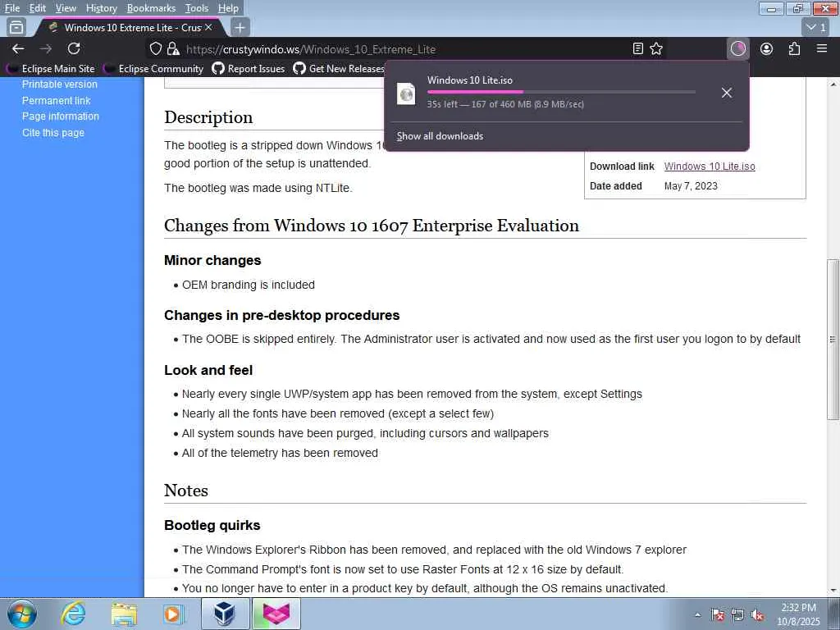Click the Notes heading
The height and width of the screenshot is (630, 840).
186,491
